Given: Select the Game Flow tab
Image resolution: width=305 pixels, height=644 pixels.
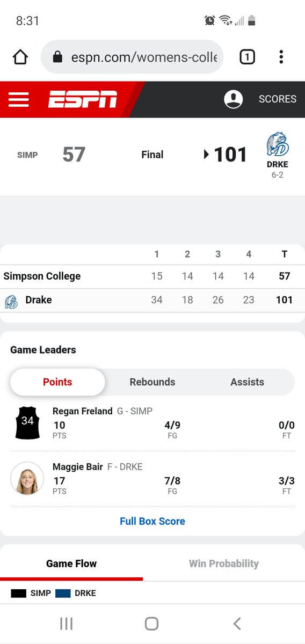Looking at the screenshot, I should [71, 563].
